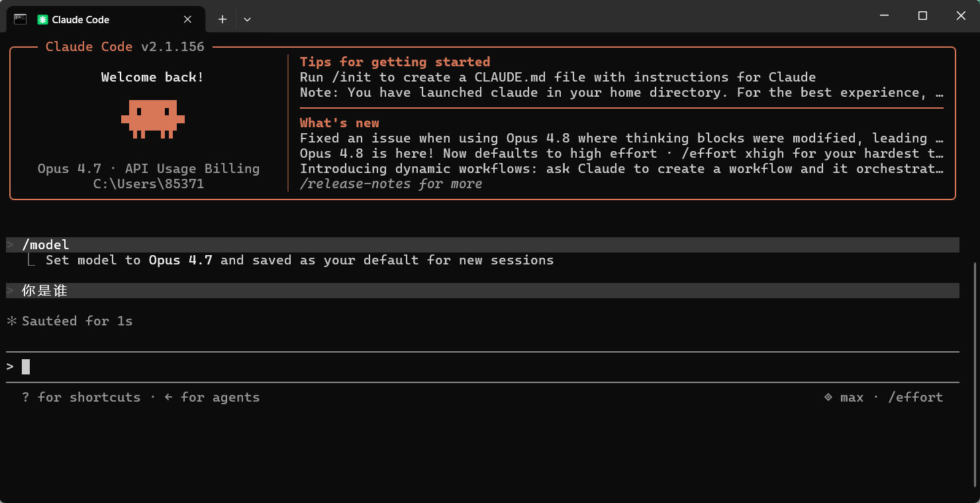Click the "What's new" heading
The width and height of the screenshot is (980, 503).
coord(340,123)
